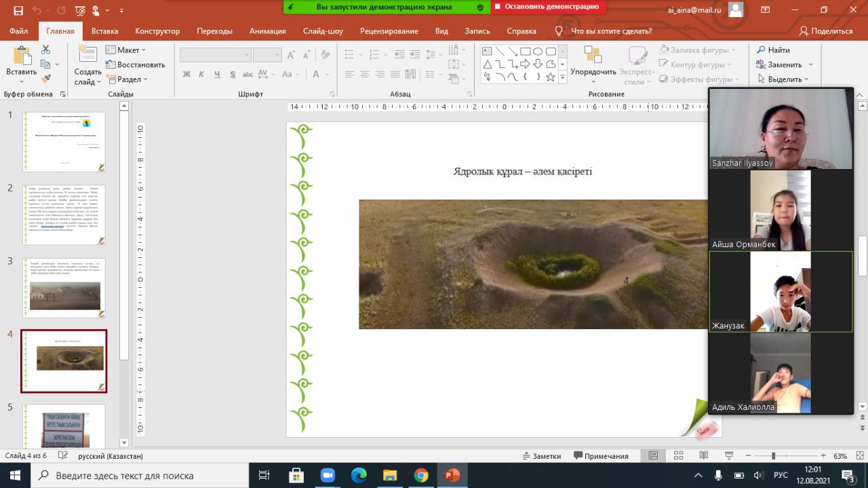The height and width of the screenshot is (488, 868).
Task: Click the zoom slider in the status bar
Action: point(773,456)
